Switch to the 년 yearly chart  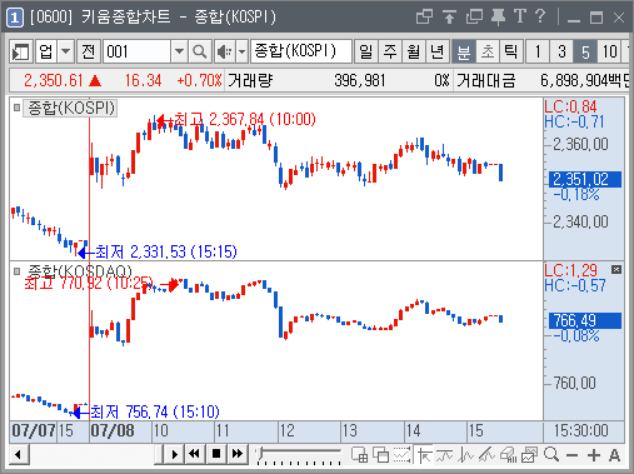point(437,51)
